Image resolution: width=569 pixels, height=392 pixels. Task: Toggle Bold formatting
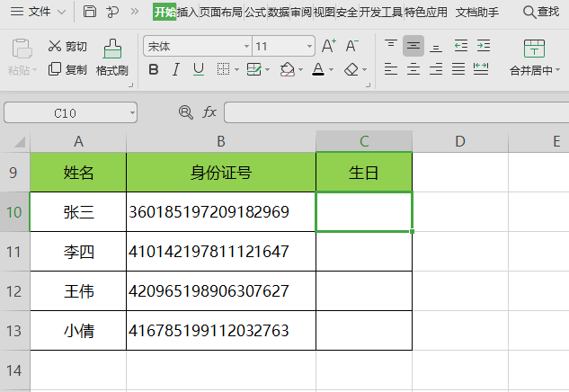(153, 69)
